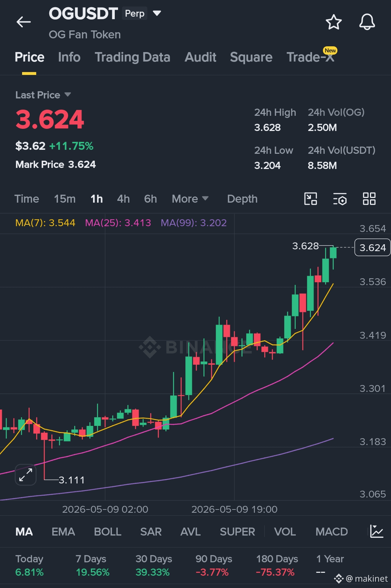Image resolution: width=391 pixels, height=588 pixels.
Task: Tap MA(99): 3.202 legend value
Action: [194, 223]
